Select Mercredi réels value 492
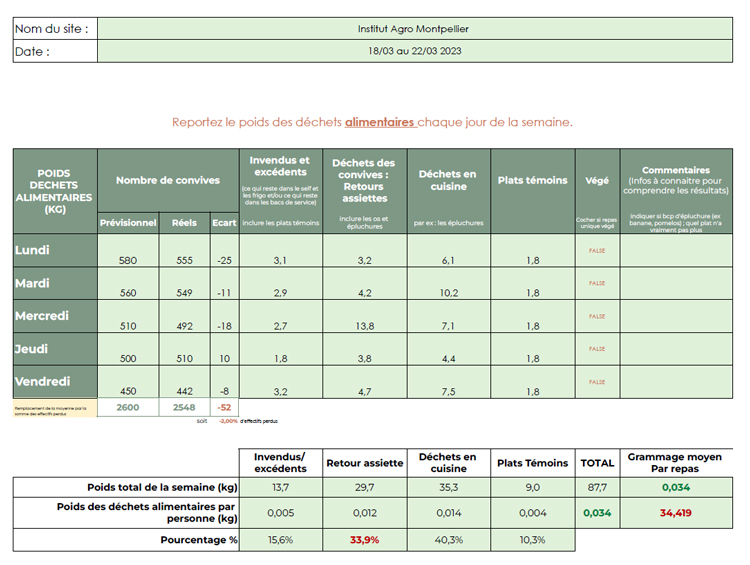The width and height of the screenshot is (750, 565). 185,316
